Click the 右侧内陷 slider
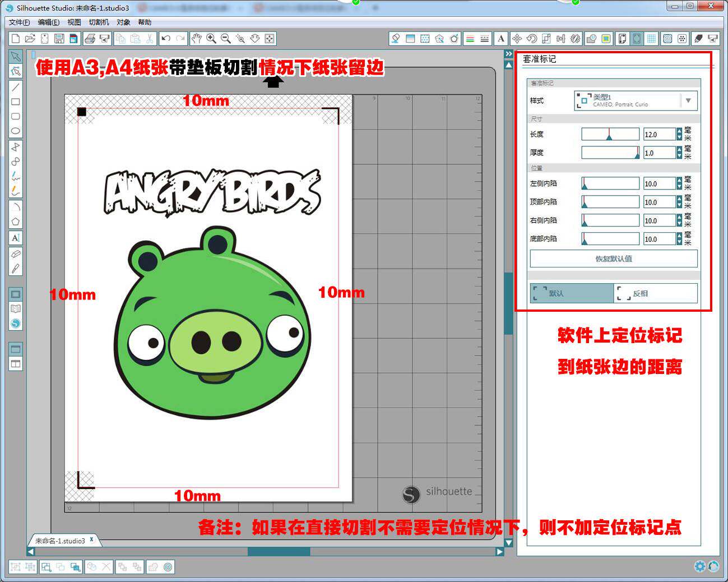This screenshot has height=582, width=728. tap(610, 221)
